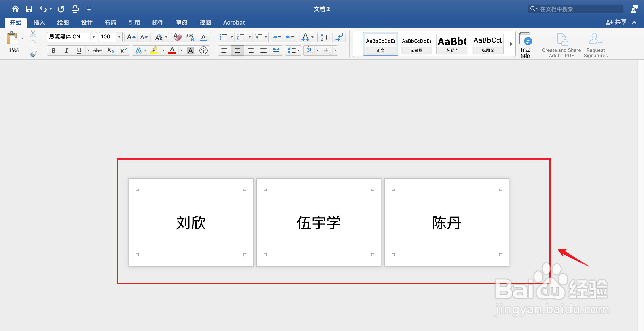Redo the last action
The width and height of the screenshot is (644, 331).
61,9
